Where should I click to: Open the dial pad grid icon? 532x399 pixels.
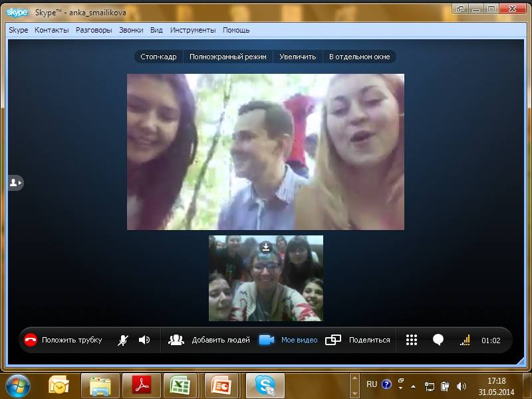click(412, 340)
